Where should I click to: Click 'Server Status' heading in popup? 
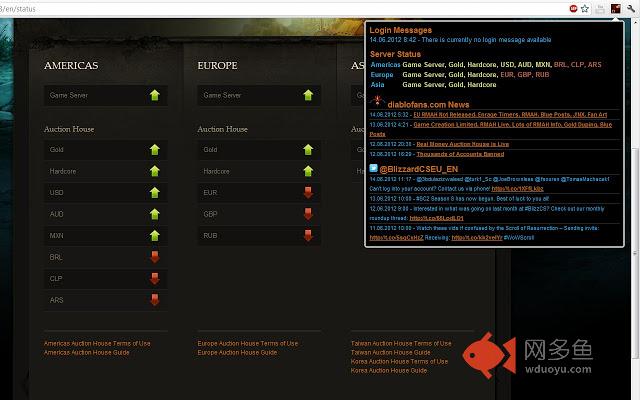(x=395, y=54)
